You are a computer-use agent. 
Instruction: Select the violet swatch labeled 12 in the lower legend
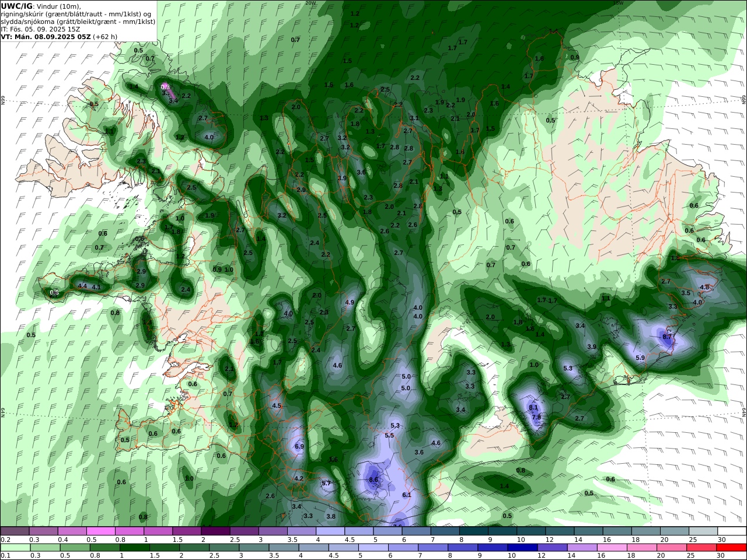click(551, 548)
